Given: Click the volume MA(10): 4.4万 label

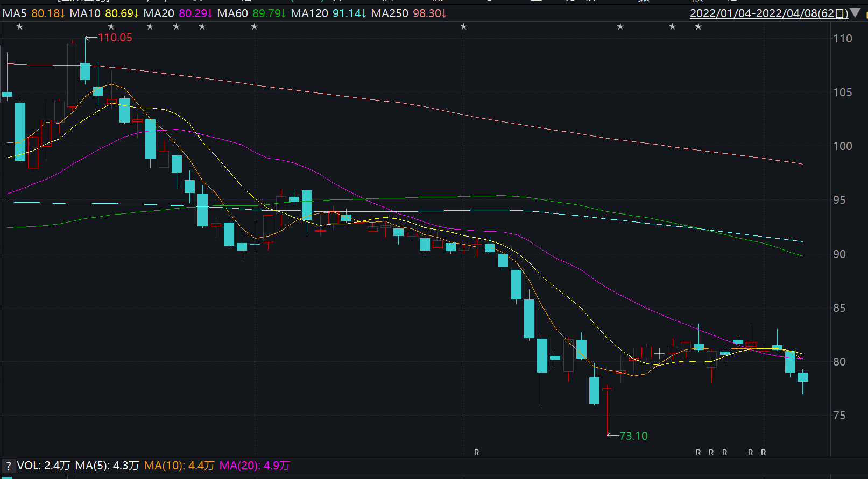Looking at the screenshot, I should tap(179, 466).
